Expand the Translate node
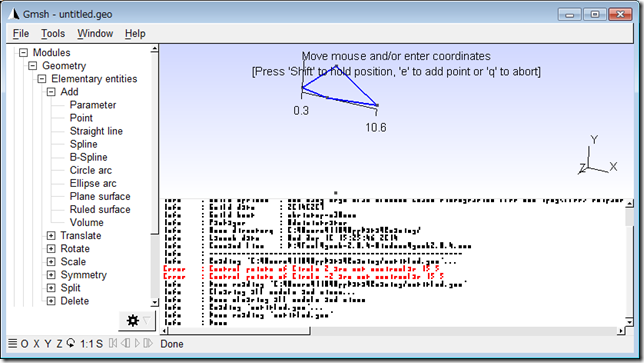The image size is (644, 363). (51, 236)
